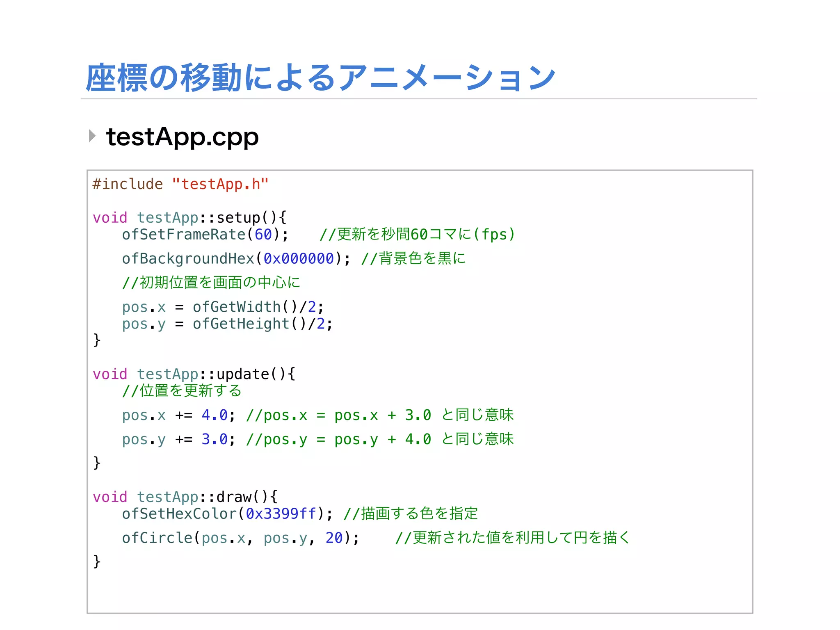This screenshot has width=840, height=630.
Task: Click the void testApp::setup(){ line
Action: click(189, 218)
